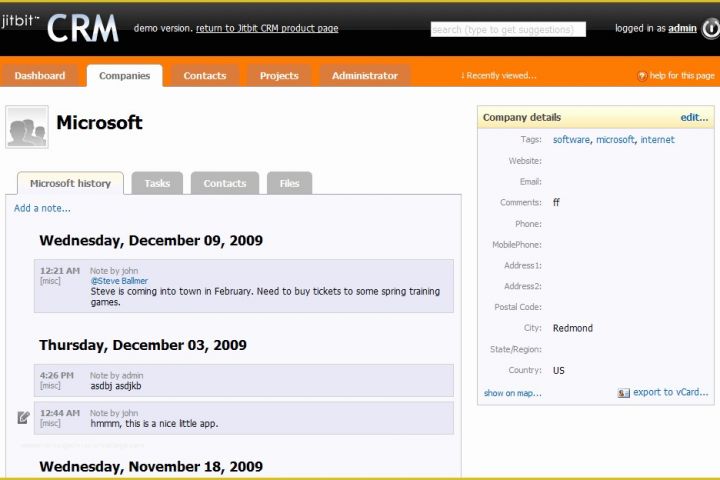The image size is (720, 480).
Task: Open the company Contacts sub-tab
Action: (x=225, y=183)
